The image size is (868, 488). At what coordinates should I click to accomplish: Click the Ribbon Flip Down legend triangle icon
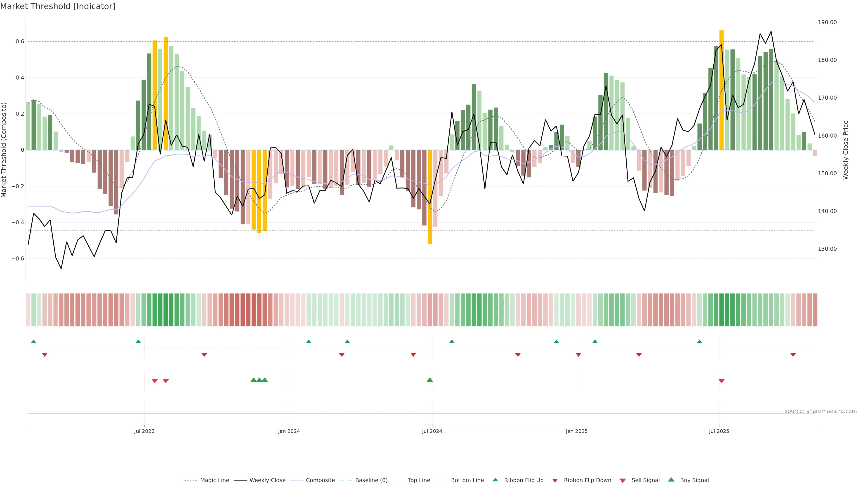pos(555,481)
